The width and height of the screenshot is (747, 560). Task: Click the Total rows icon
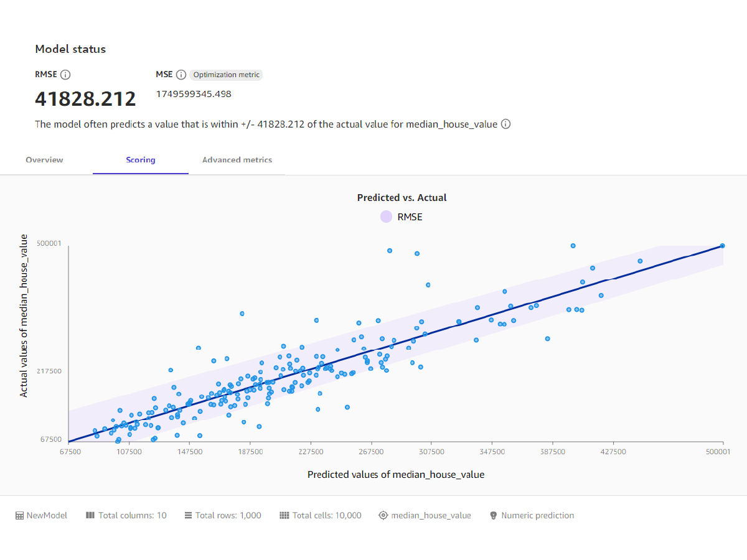pos(188,515)
